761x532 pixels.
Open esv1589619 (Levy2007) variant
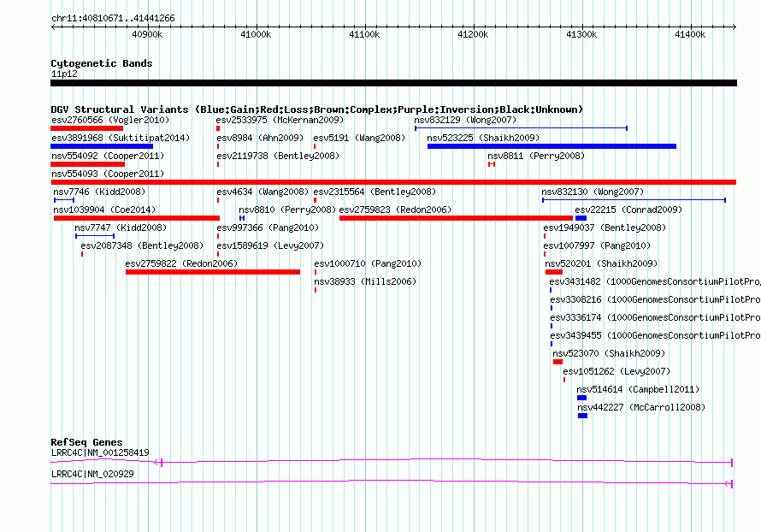pos(270,245)
